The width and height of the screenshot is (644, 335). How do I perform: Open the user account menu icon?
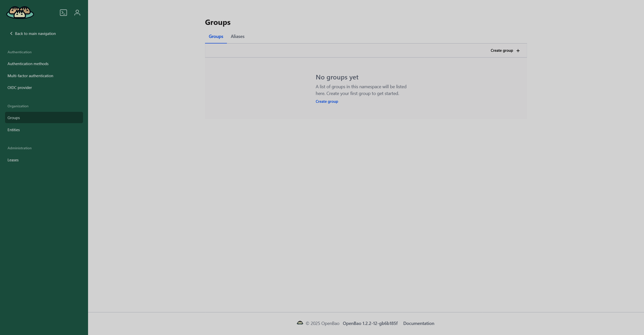pos(77,13)
